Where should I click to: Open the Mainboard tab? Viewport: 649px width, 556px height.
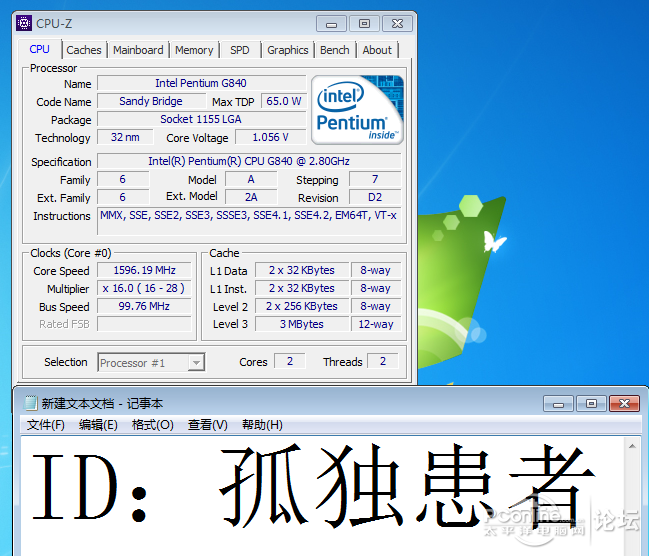tap(138, 50)
